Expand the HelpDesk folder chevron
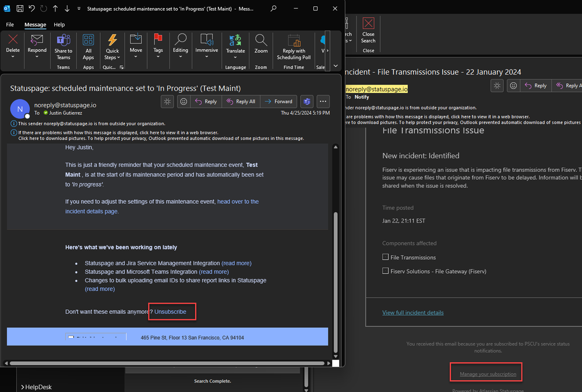Screen dimensions: 582x392 [x=22, y=387]
